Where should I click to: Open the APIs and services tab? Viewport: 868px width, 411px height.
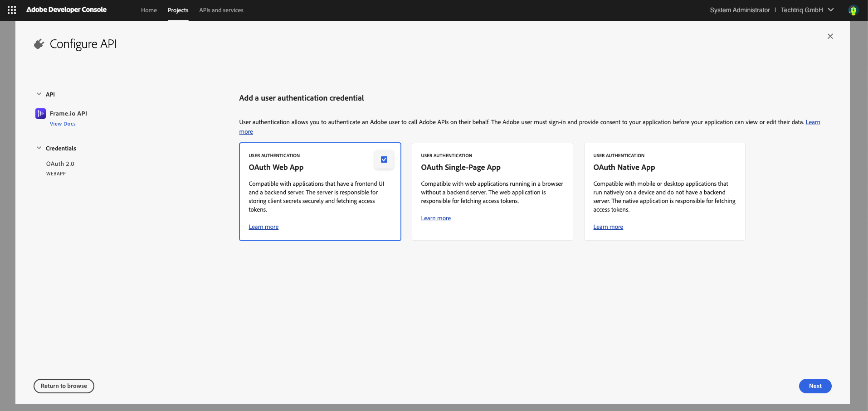click(x=221, y=10)
